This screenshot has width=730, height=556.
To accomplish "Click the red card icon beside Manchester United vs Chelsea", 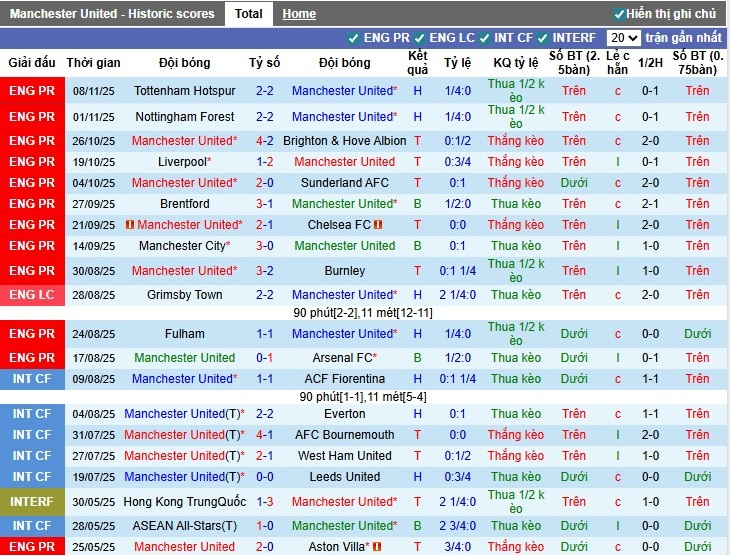I will tap(130, 225).
